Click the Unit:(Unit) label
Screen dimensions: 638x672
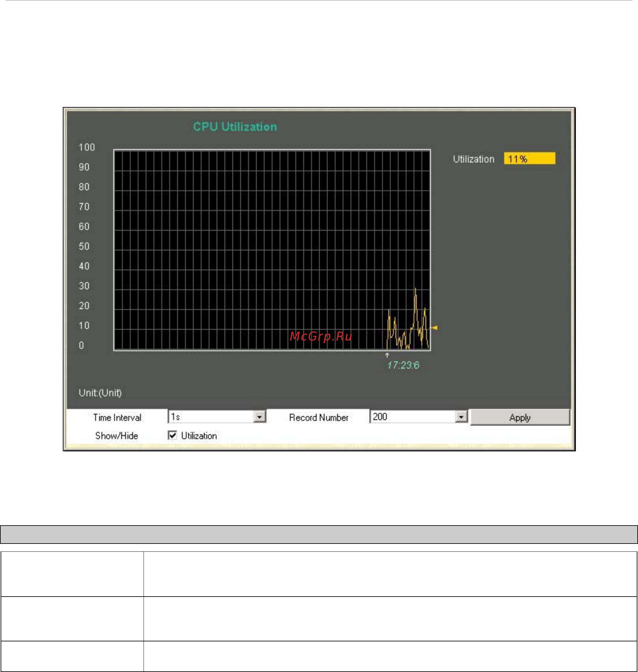click(x=100, y=393)
